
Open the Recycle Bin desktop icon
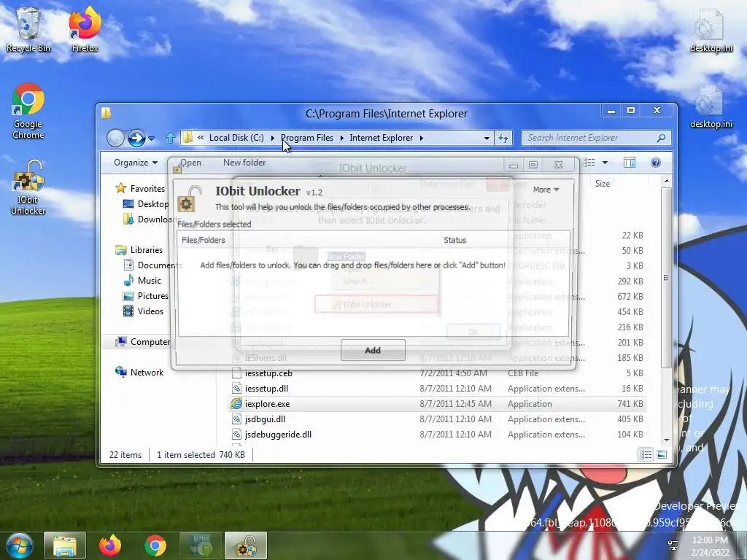(x=28, y=29)
